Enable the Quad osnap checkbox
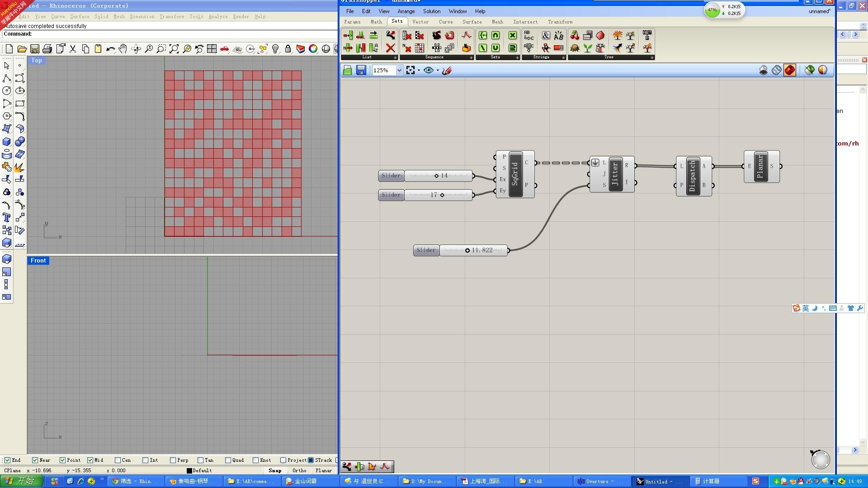This screenshot has height=488, width=868. pos(228,460)
